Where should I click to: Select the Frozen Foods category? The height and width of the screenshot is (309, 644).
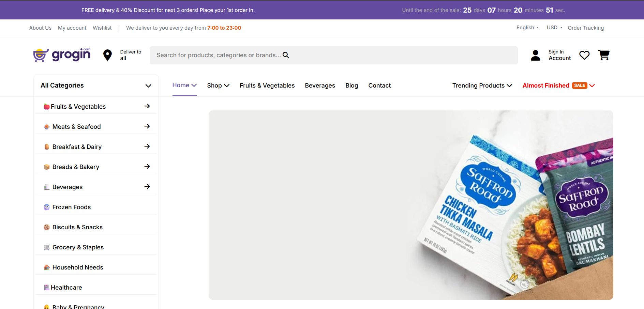tap(72, 207)
